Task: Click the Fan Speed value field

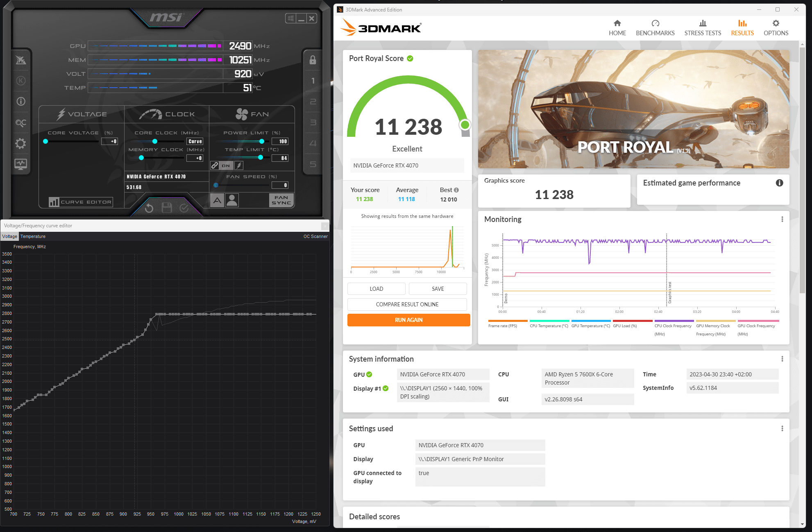Action: coord(280,185)
